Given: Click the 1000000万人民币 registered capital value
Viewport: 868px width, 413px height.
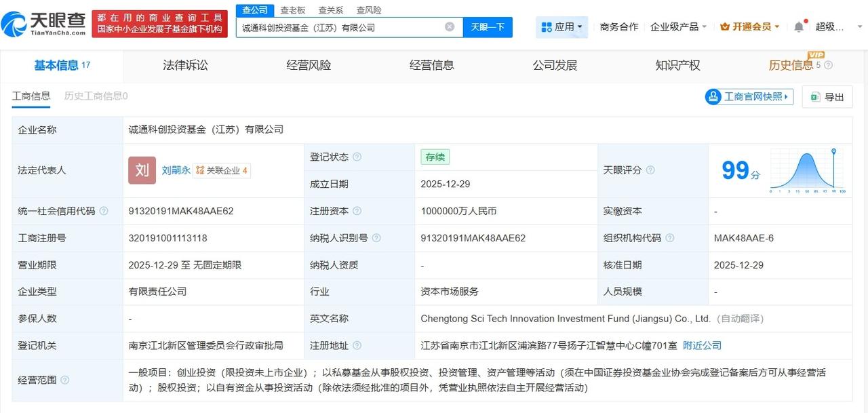Looking at the screenshot, I should click(x=458, y=211).
